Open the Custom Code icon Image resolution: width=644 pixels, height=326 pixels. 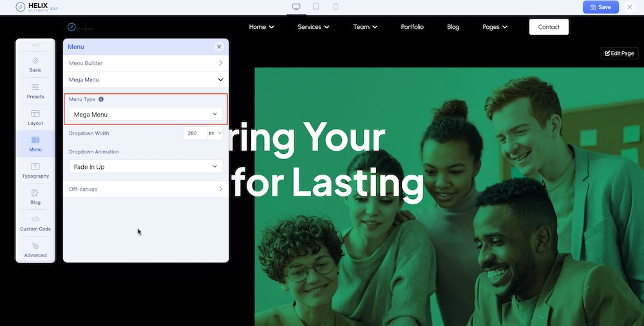35,219
